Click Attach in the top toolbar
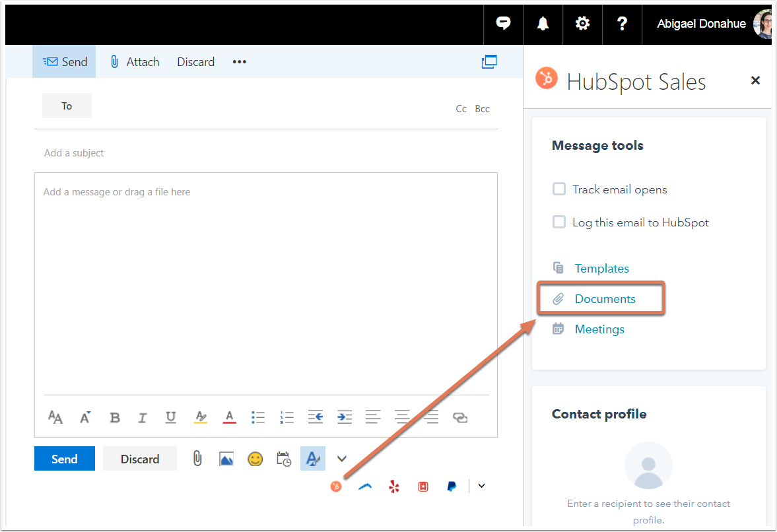 pyautogui.click(x=135, y=62)
